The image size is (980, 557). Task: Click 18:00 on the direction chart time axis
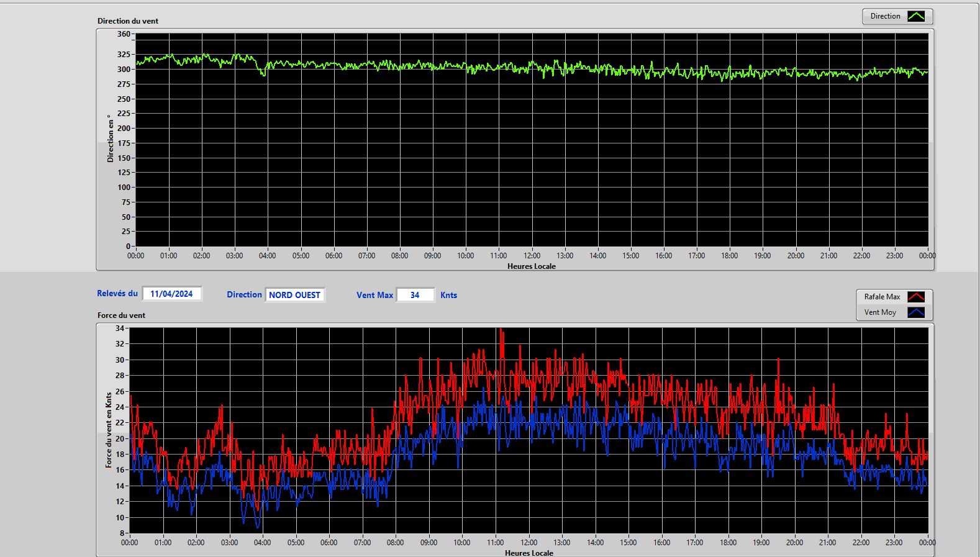[x=729, y=256]
